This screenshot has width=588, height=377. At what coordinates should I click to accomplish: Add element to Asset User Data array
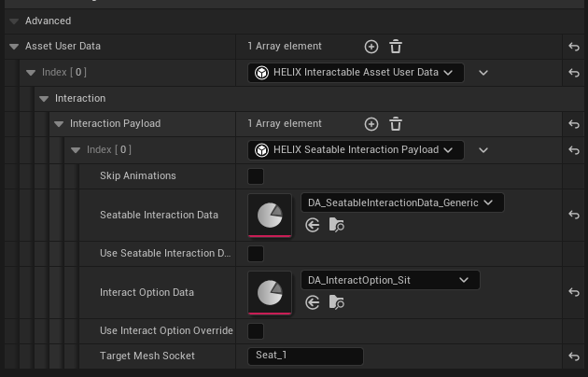point(371,47)
